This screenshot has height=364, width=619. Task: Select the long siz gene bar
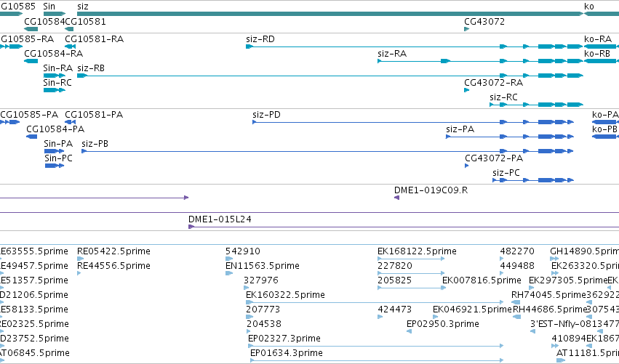tap(330, 14)
